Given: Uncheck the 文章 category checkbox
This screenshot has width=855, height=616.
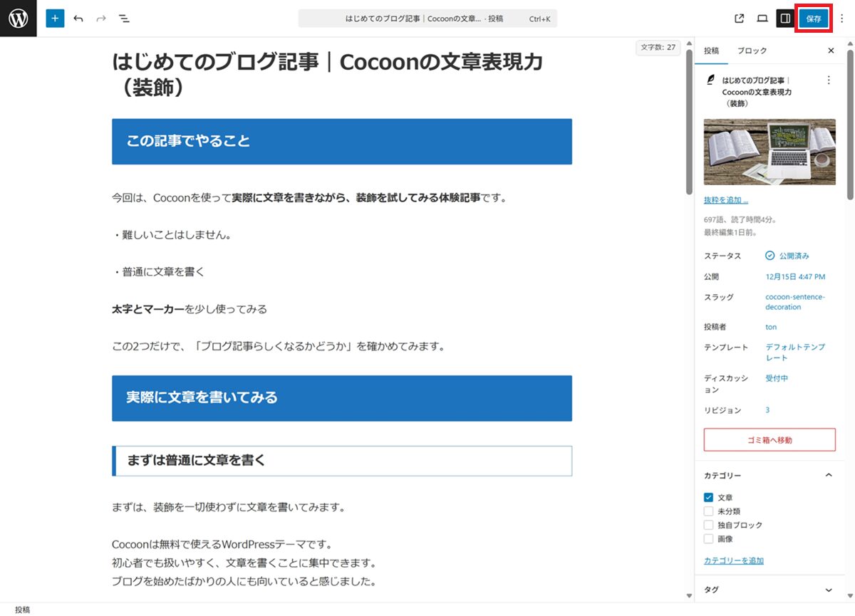Looking at the screenshot, I should [x=708, y=498].
